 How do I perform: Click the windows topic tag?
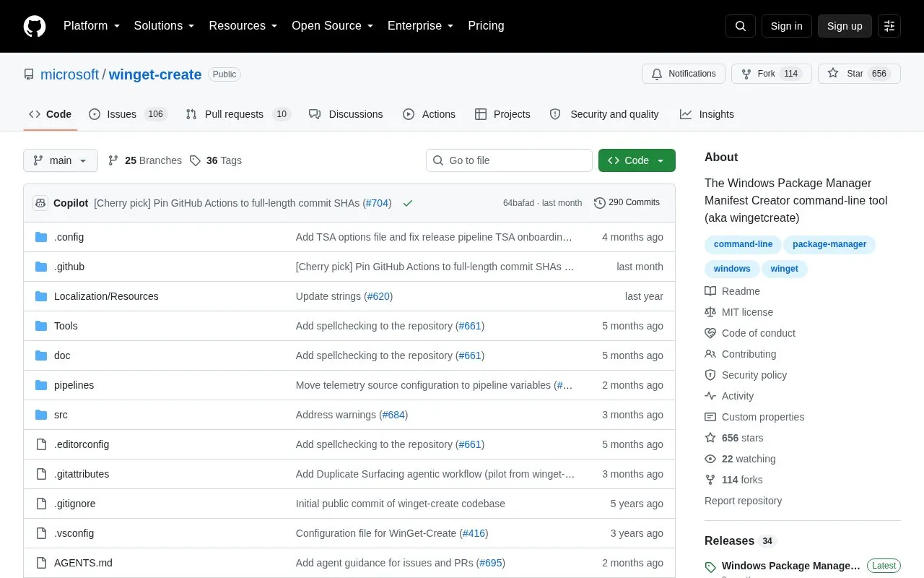coord(732,269)
